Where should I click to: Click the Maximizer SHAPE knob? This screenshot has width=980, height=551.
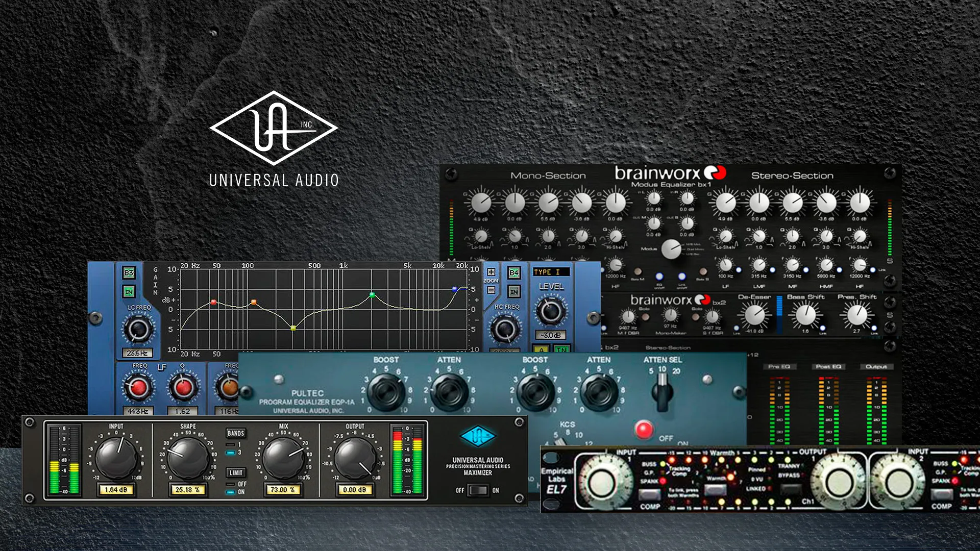click(x=187, y=458)
